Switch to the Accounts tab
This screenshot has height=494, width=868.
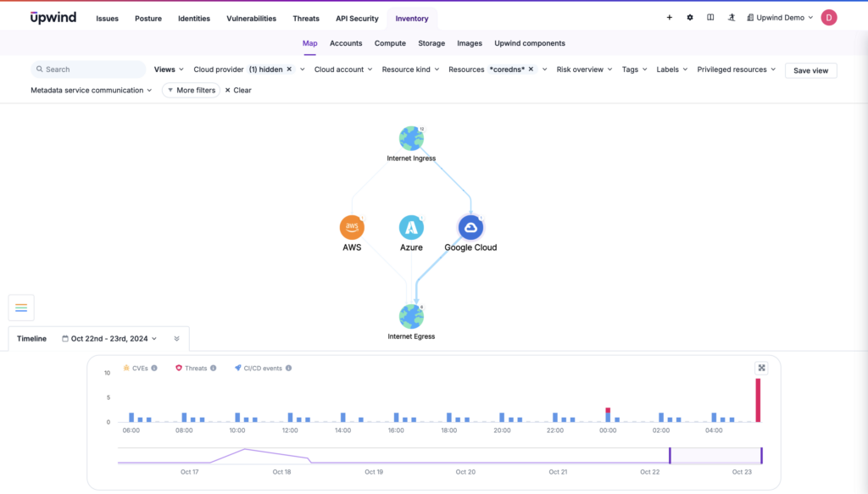pyautogui.click(x=346, y=43)
